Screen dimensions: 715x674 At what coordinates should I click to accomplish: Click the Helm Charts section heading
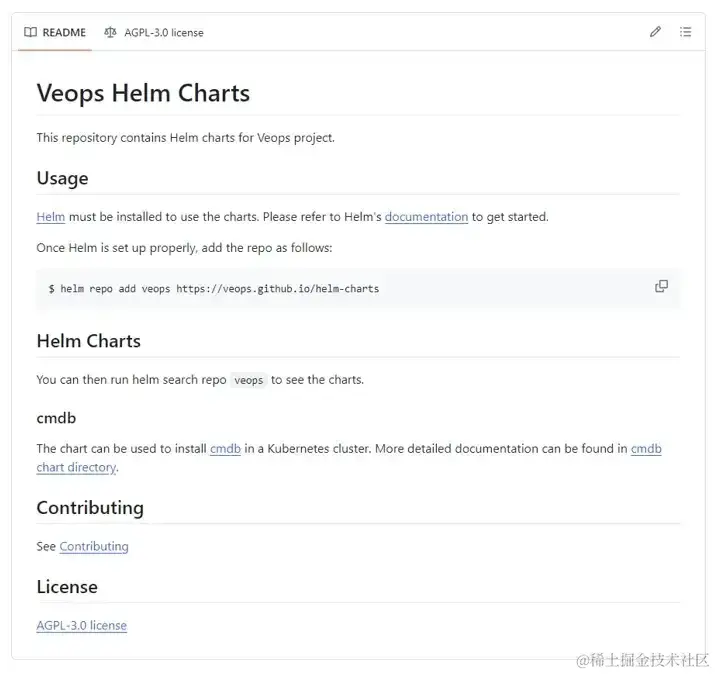[88, 341]
